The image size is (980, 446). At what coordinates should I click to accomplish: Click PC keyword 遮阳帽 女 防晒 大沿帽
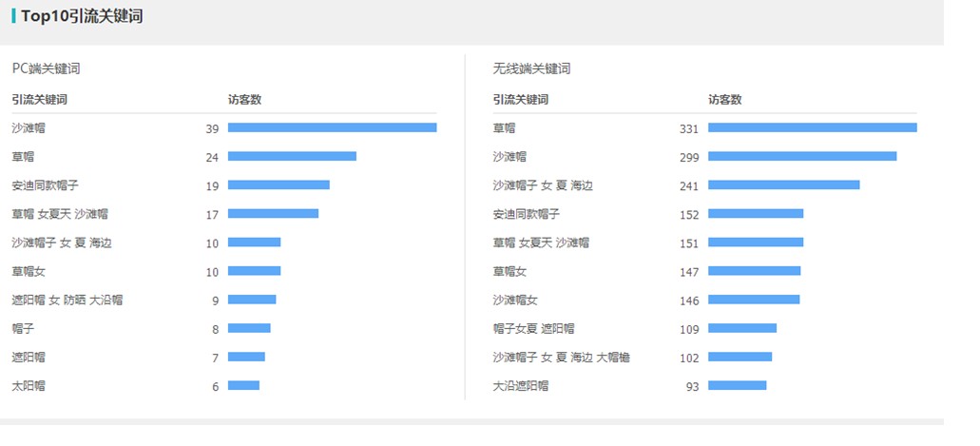tap(67, 300)
